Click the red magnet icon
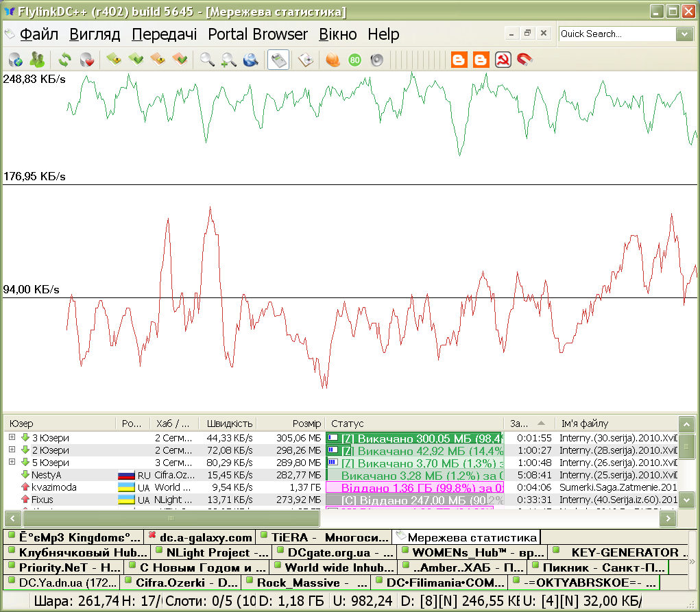The height and width of the screenshot is (612, 700). pos(524,60)
